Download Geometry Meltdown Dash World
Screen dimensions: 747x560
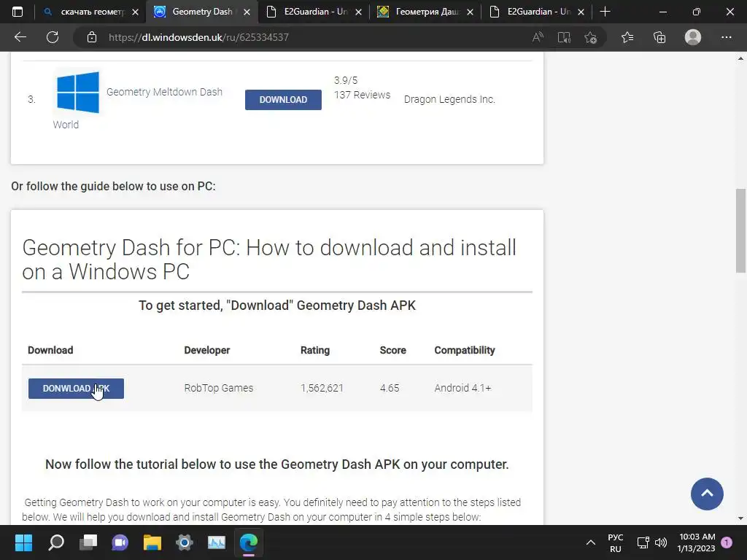click(283, 99)
